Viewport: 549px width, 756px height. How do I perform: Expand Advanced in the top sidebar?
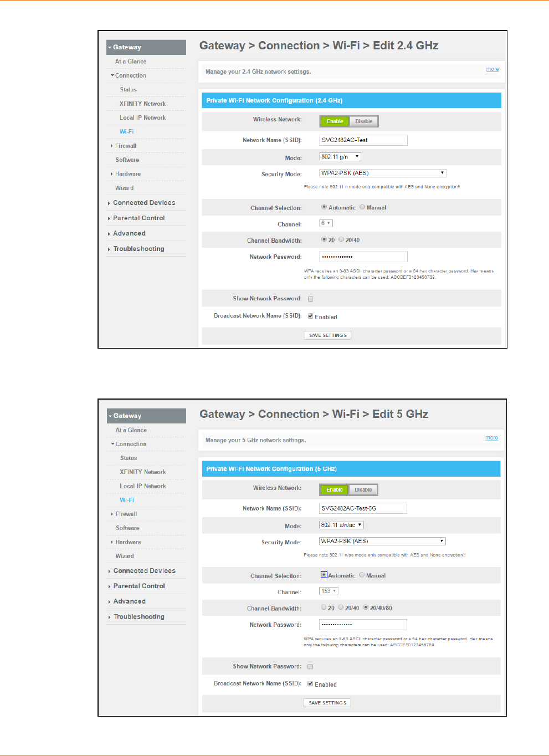point(127,233)
